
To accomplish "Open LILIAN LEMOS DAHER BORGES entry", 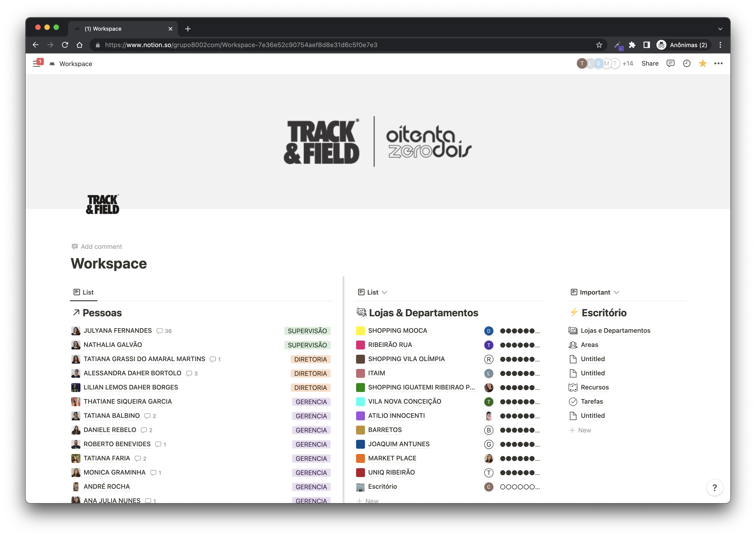I will [130, 387].
